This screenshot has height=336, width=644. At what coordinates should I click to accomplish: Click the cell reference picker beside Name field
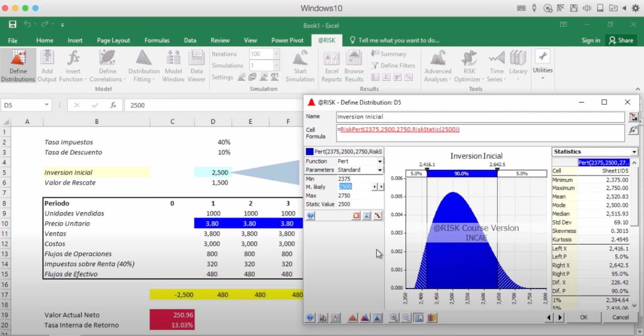633,117
